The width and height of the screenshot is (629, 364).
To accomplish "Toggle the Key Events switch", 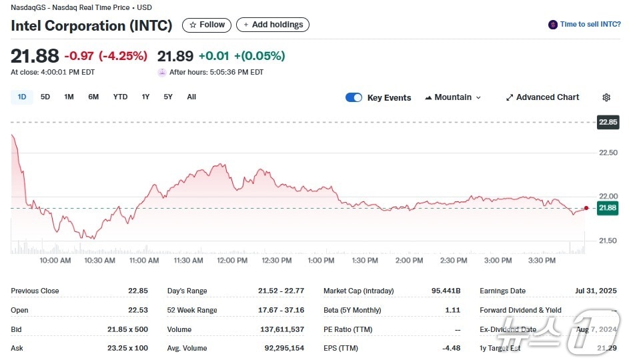I will coord(354,97).
